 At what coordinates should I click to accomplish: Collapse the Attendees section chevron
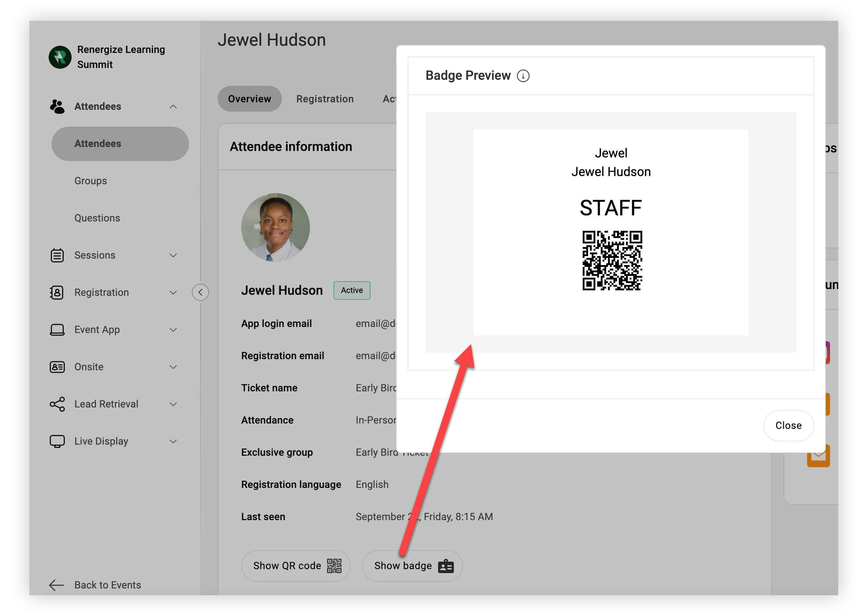click(x=173, y=106)
